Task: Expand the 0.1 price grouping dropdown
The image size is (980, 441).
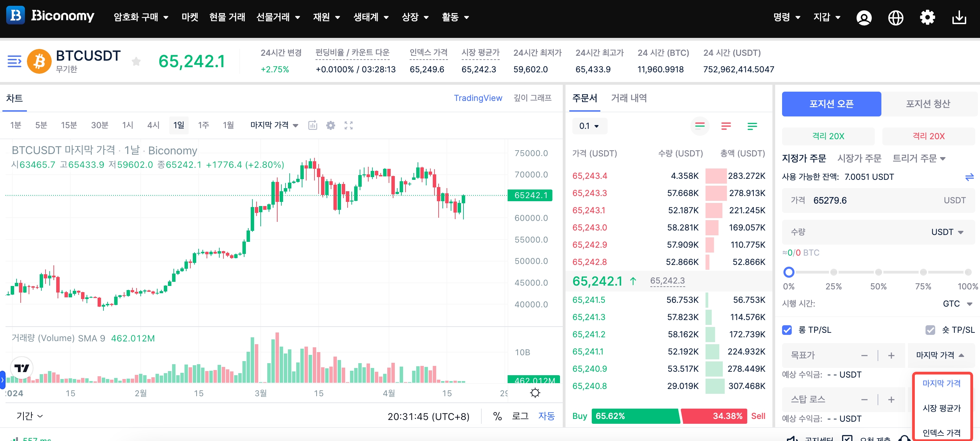Action: [x=589, y=126]
